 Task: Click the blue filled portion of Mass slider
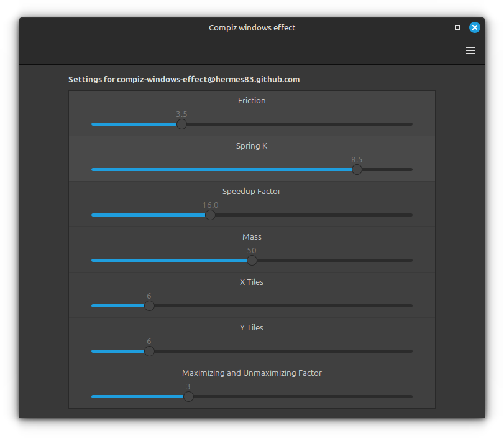tap(168, 261)
